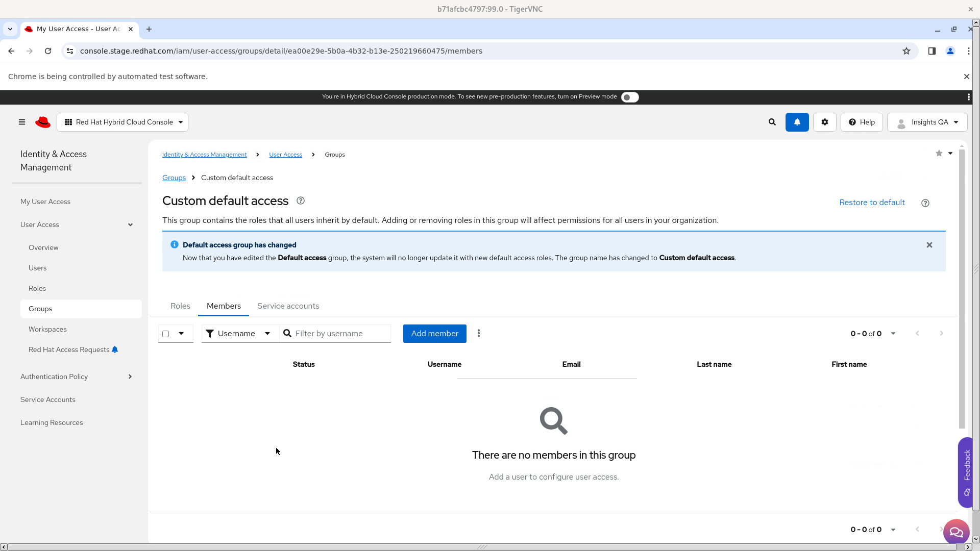
Task: Open the chat support bubble
Action: [955, 532]
